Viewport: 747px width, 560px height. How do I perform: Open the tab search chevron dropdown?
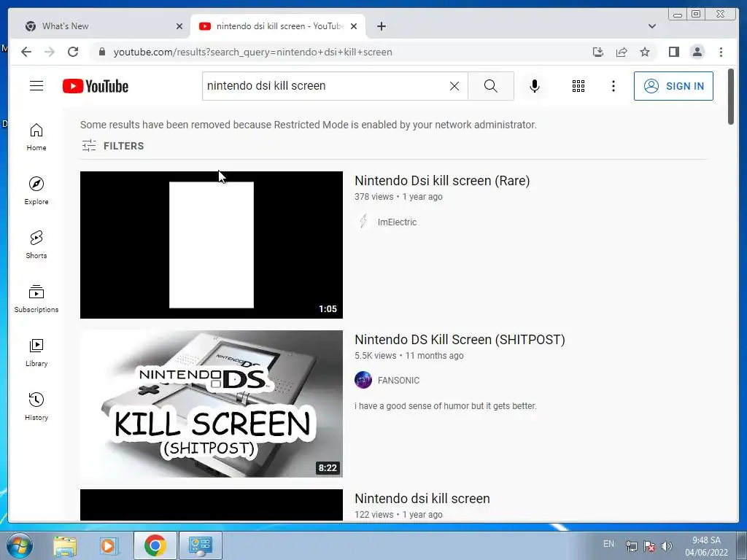[x=652, y=26]
